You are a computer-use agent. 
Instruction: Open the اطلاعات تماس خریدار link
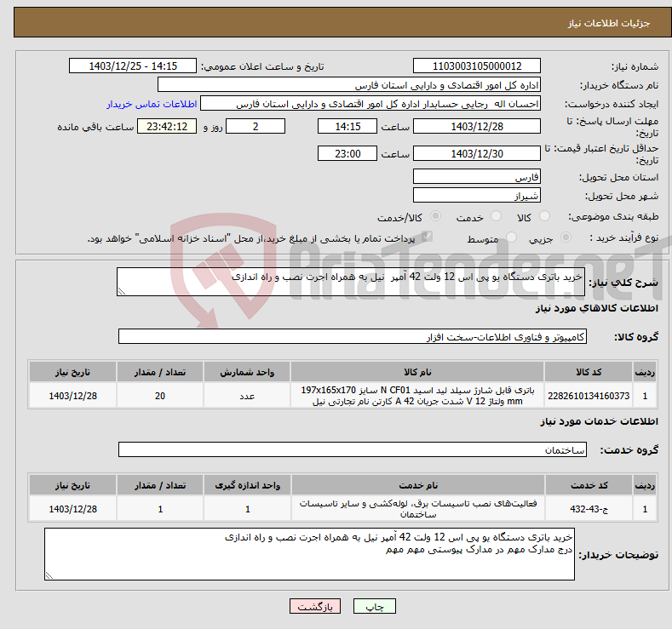coord(152,104)
